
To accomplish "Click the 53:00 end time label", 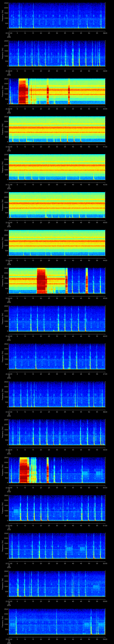I will (x=105, y=601).
